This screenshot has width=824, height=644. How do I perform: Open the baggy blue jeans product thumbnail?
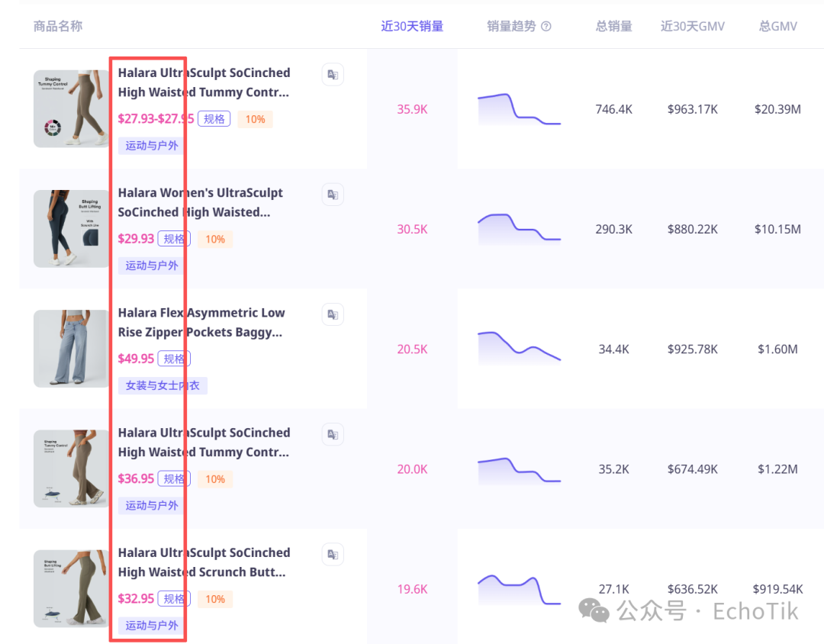point(72,349)
